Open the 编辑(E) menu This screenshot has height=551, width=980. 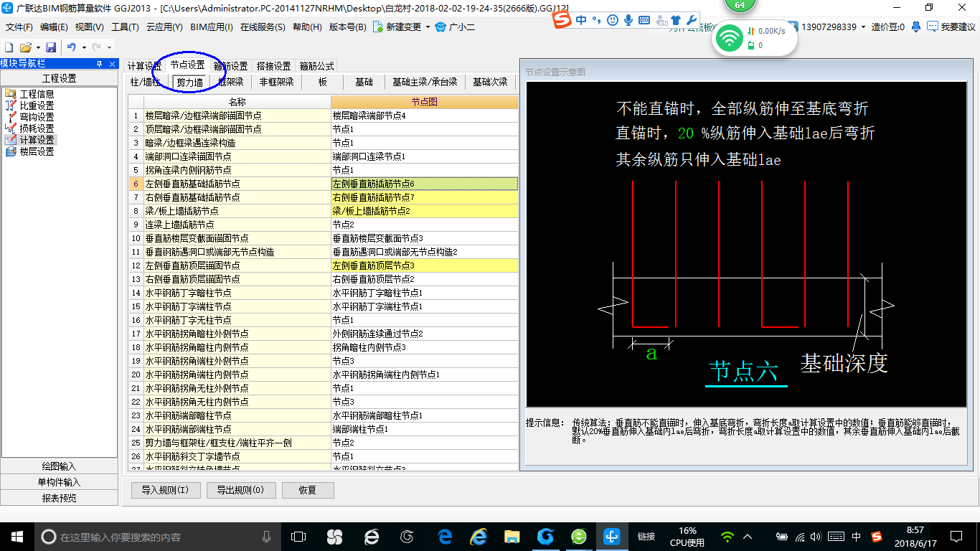54,27
